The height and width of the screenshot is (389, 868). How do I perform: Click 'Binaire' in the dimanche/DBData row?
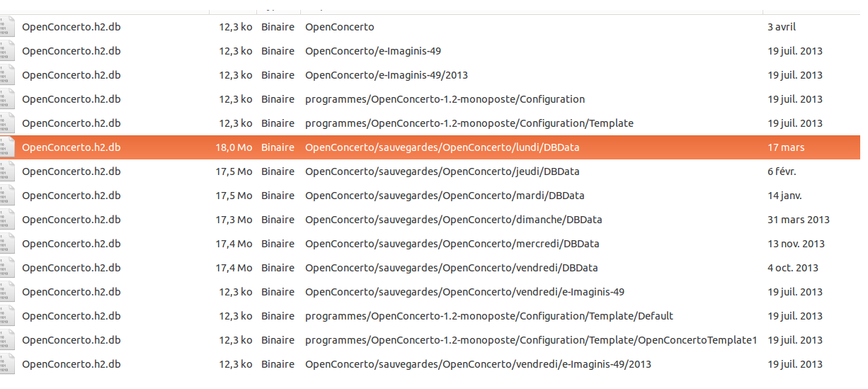coord(278,220)
